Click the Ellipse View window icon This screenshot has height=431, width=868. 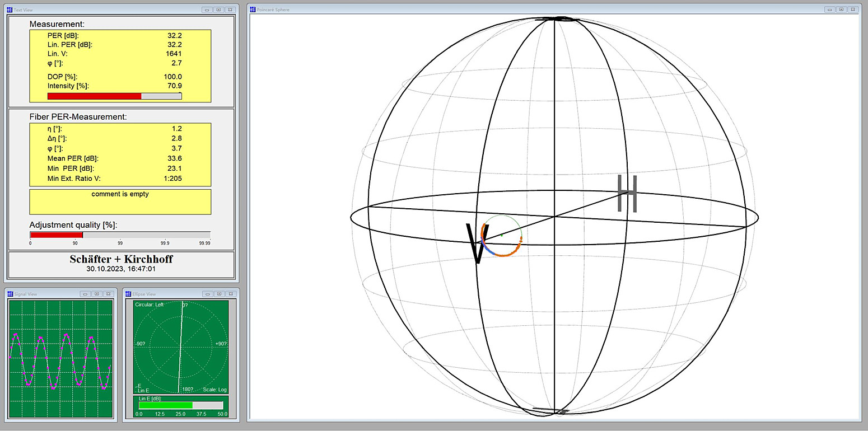[x=128, y=294]
